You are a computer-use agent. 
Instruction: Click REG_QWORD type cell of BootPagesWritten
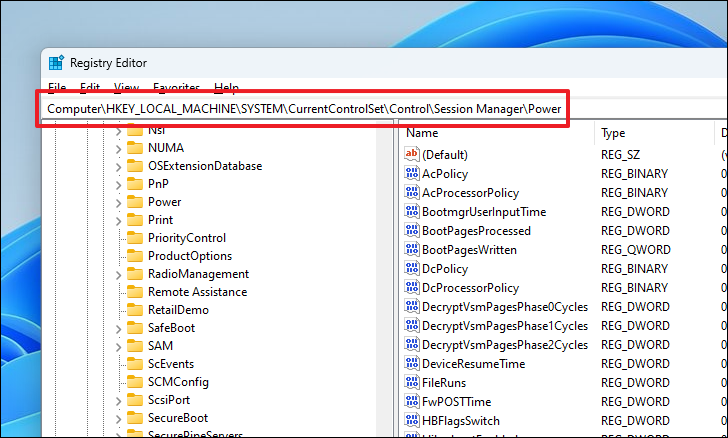[636, 249]
